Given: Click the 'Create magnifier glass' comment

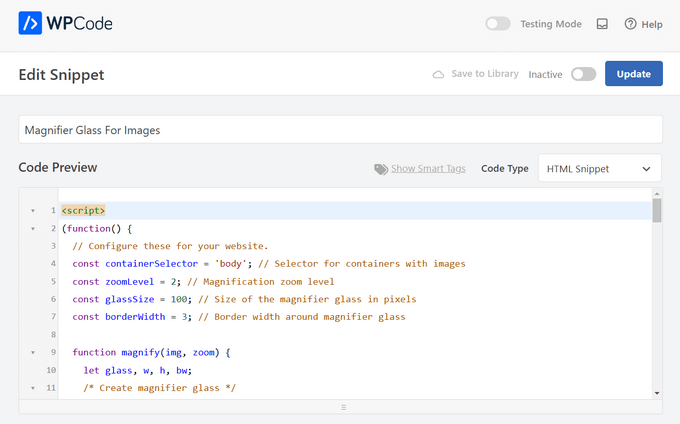Looking at the screenshot, I should point(159,388).
